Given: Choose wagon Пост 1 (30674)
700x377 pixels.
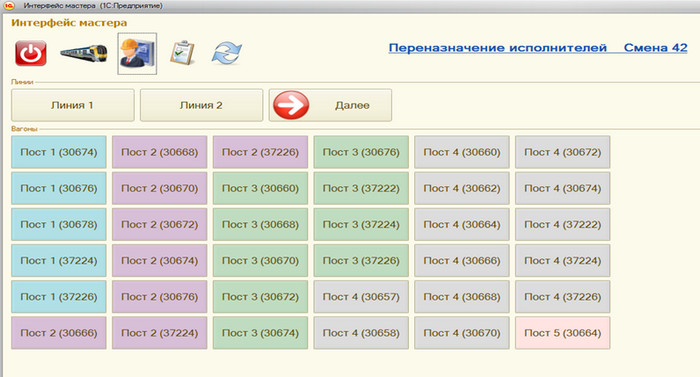Looking at the screenshot, I should pos(58,152).
